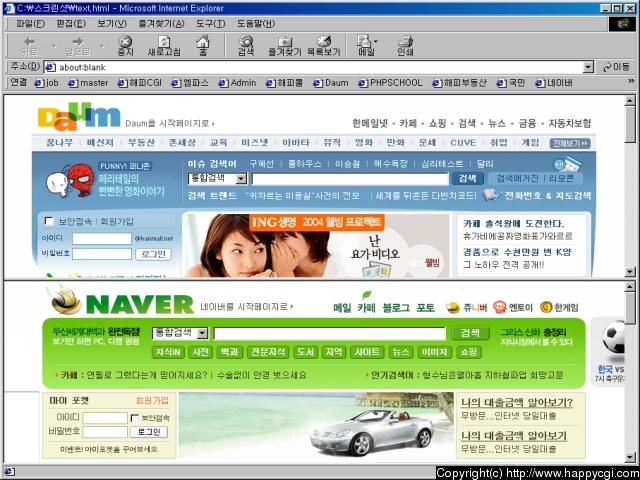Click the Daum 전화번호 & 지도검색 icon
This screenshot has width=640, height=480.
(x=491, y=195)
